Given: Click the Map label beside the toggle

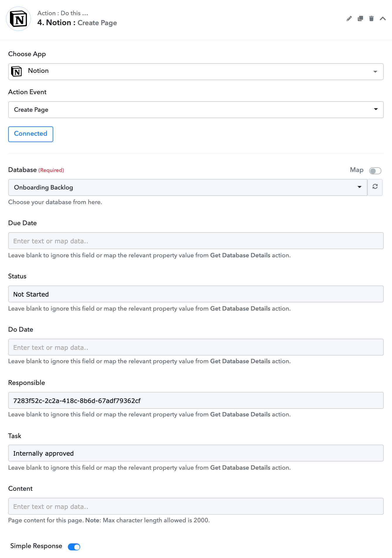Looking at the screenshot, I should pos(357,170).
